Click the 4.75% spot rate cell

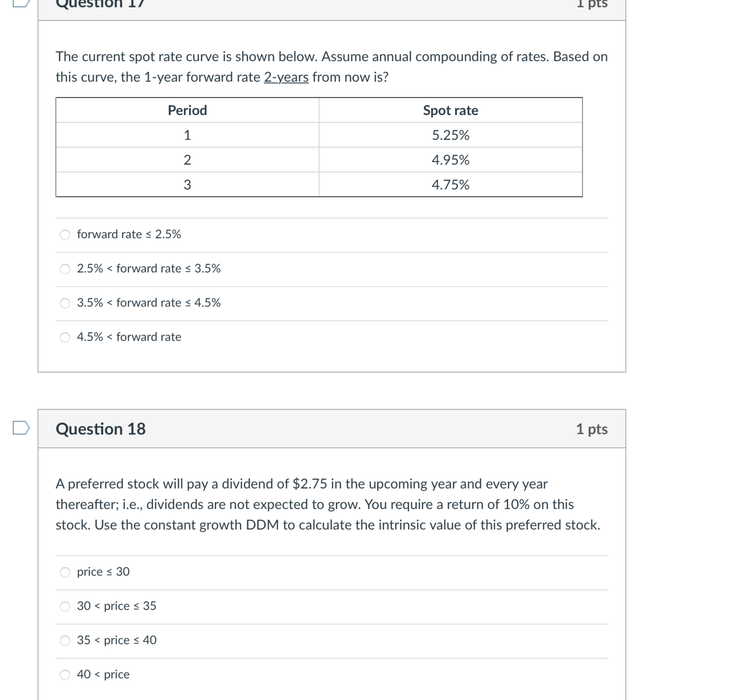pos(450,184)
